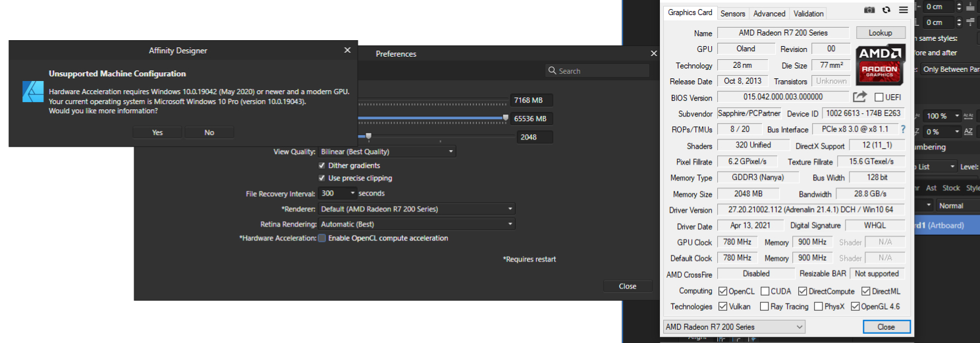Click Close in the Preferences window

628,286
